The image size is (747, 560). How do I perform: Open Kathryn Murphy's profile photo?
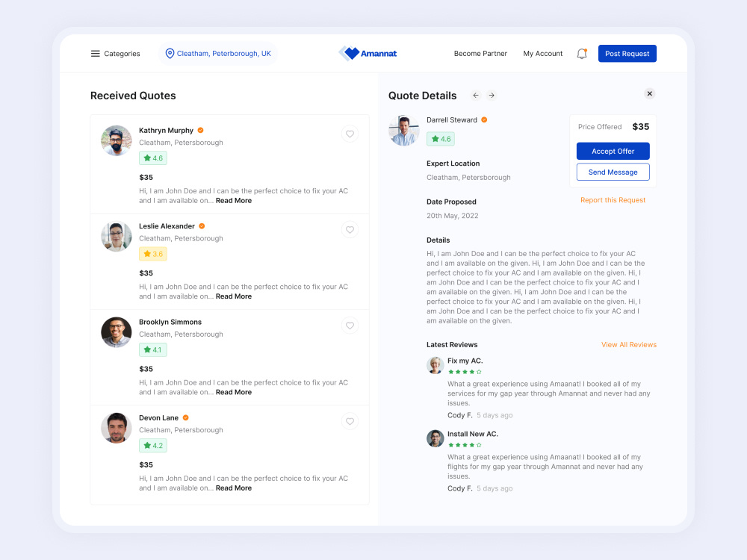click(x=117, y=140)
